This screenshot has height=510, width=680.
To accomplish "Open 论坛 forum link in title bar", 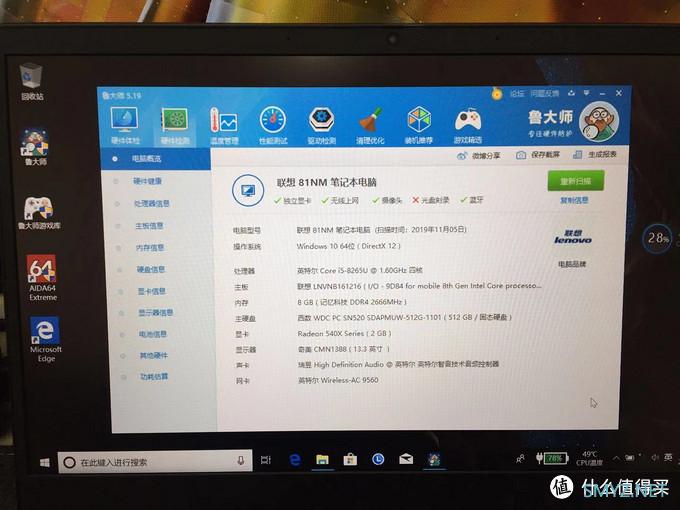I will pyautogui.click(x=517, y=93).
